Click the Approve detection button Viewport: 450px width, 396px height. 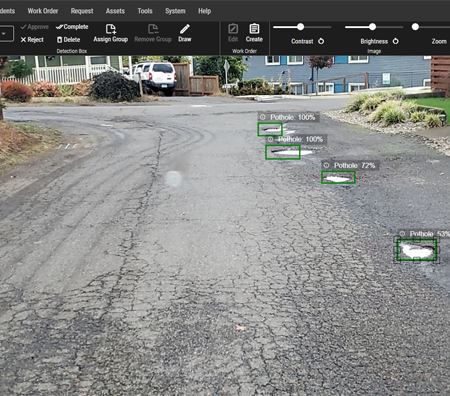[x=34, y=27]
